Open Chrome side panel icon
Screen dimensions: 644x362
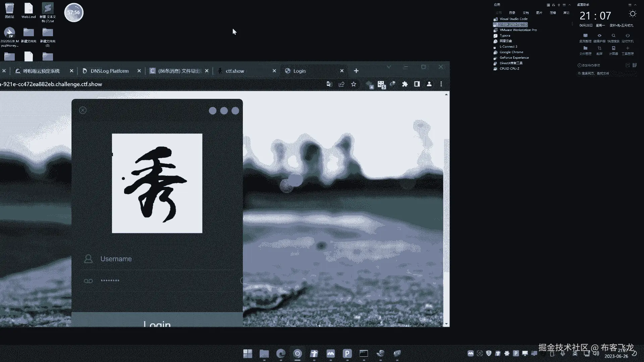click(x=417, y=84)
